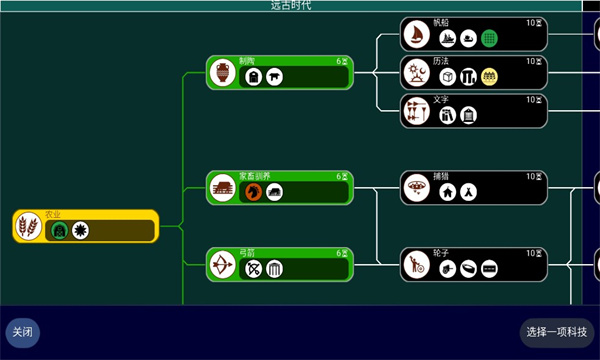Image resolution: width=600 pixels, height=360 pixels.
Task: Select the bow and arrow icon of 弓箭
Action: point(222,265)
